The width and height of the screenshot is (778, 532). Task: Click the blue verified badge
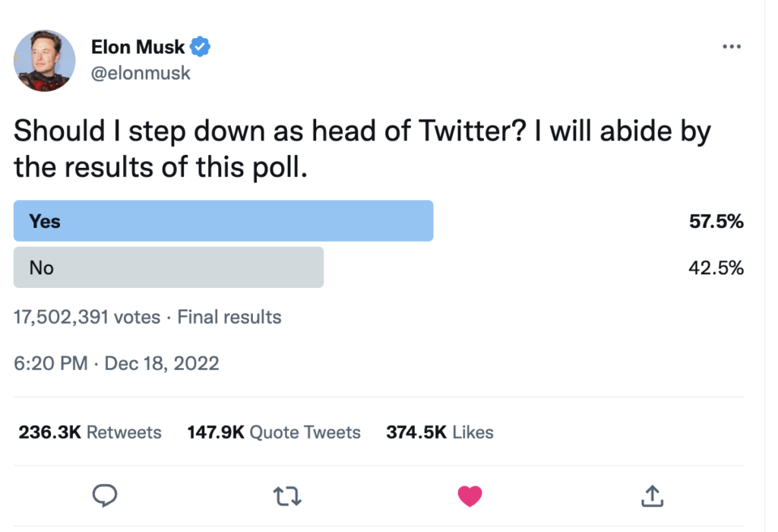201,47
